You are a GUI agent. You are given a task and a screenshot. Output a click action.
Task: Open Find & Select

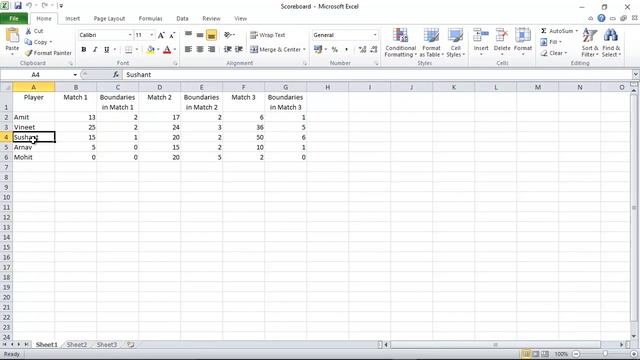coord(611,42)
